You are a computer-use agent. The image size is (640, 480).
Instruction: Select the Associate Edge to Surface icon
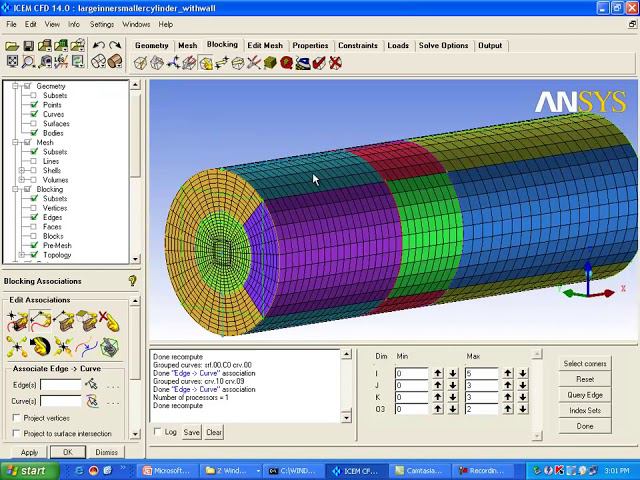point(64,321)
